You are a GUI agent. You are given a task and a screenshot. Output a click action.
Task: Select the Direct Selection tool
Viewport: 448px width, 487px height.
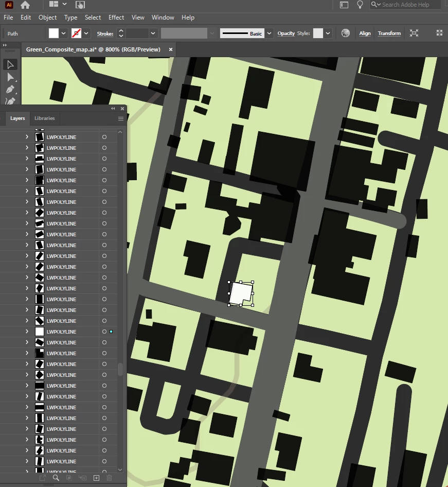(10, 77)
